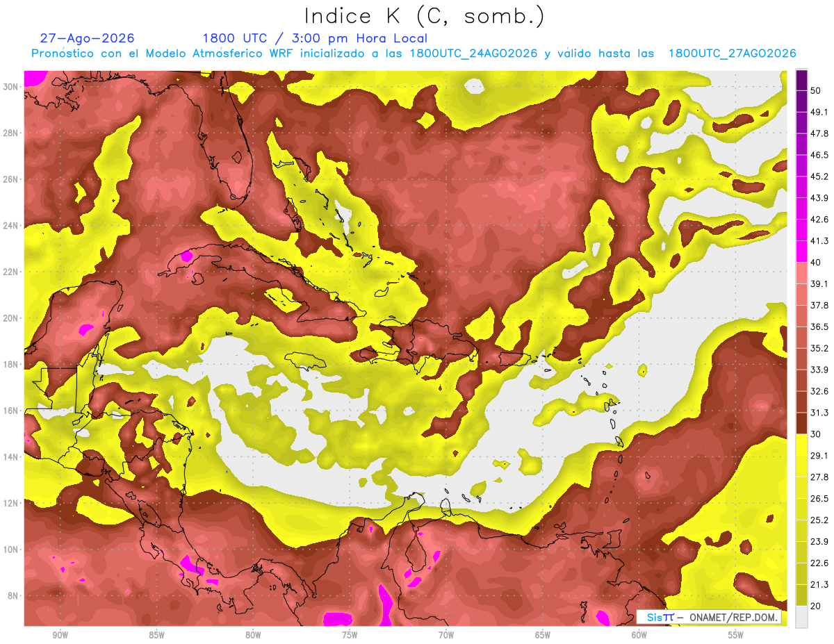This screenshot has height=644, width=834.
Task: Click the colorbar label "32.6"
Action: click(820, 391)
